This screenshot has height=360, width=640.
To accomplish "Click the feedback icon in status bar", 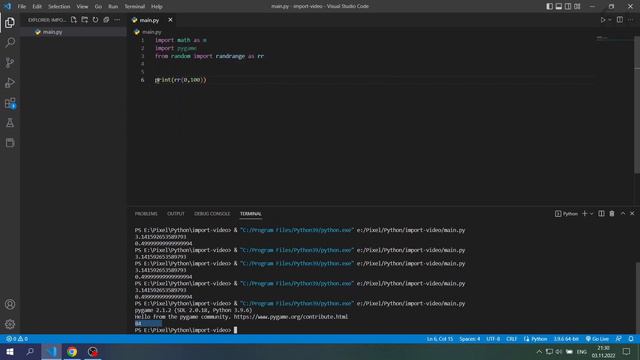I will pyautogui.click(x=619, y=339).
